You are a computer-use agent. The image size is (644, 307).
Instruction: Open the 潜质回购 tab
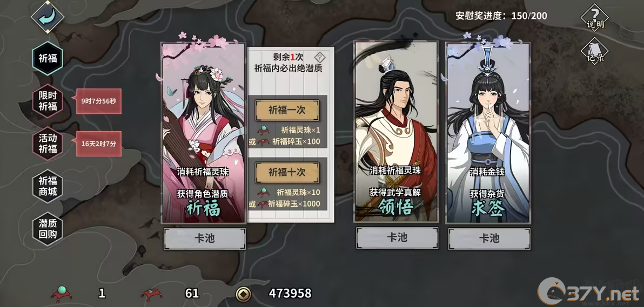pyautogui.click(x=48, y=229)
